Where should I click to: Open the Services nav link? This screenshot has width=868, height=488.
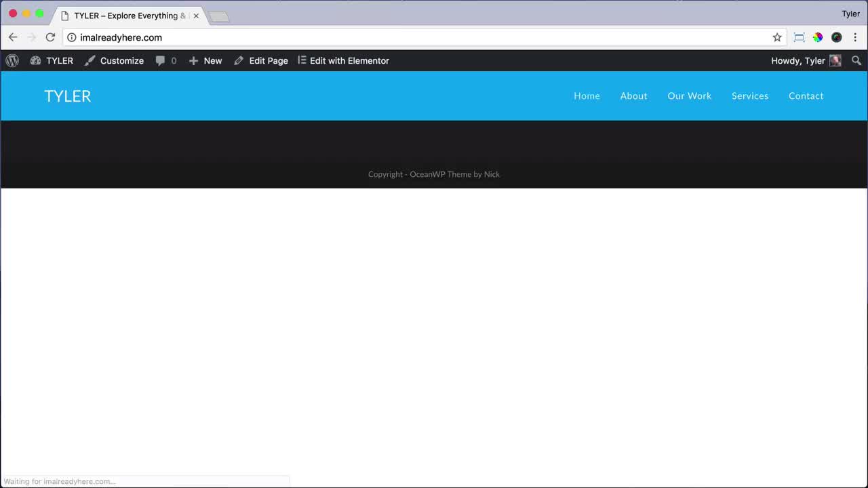pos(750,96)
